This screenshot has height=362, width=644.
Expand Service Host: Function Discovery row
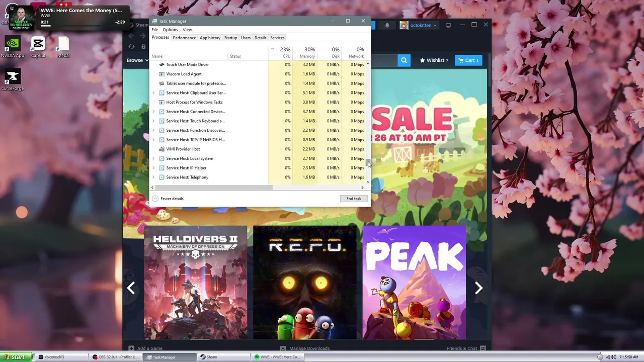point(153,130)
